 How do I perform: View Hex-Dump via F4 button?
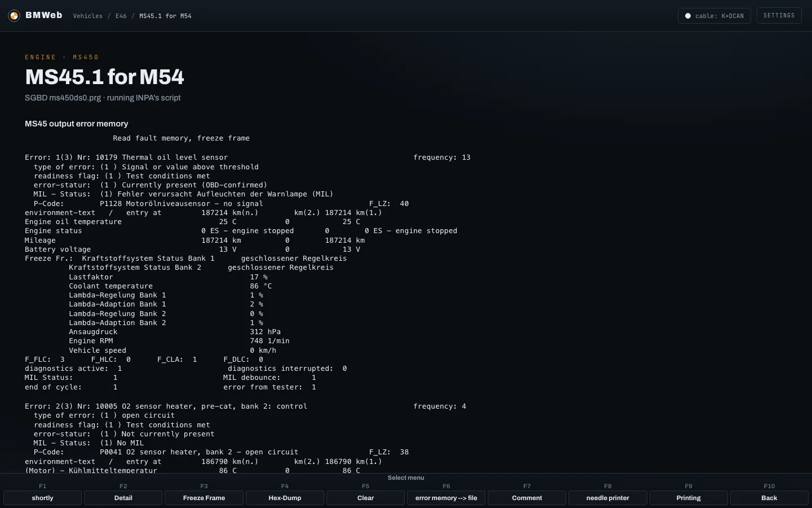[x=285, y=498]
